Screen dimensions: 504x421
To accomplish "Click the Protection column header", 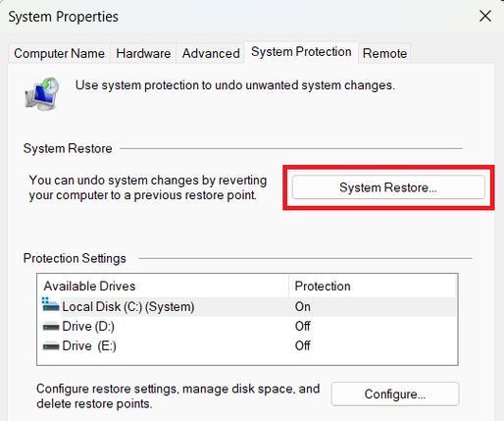I will 323,287.
